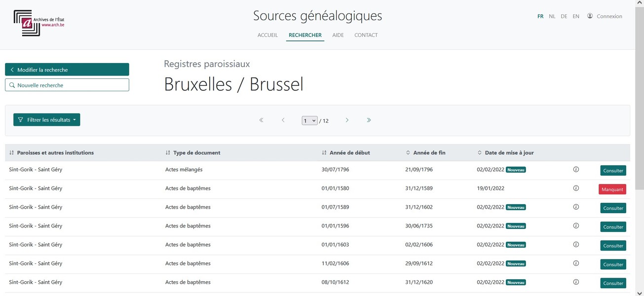Image resolution: width=644 pixels, height=296 pixels.
Task: Open Filtrer les résultats dropdown
Action: (46, 120)
